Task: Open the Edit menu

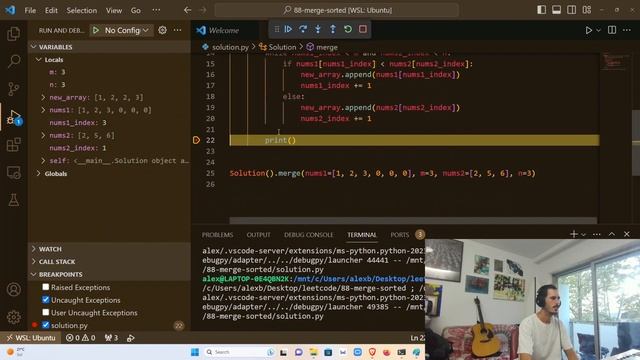Action: [x=51, y=10]
